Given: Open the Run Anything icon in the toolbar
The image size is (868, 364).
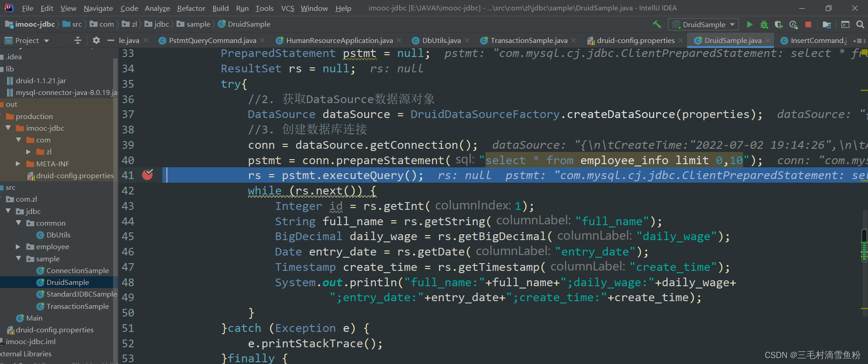Looking at the screenshot, I should pyautogui.click(x=845, y=24).
